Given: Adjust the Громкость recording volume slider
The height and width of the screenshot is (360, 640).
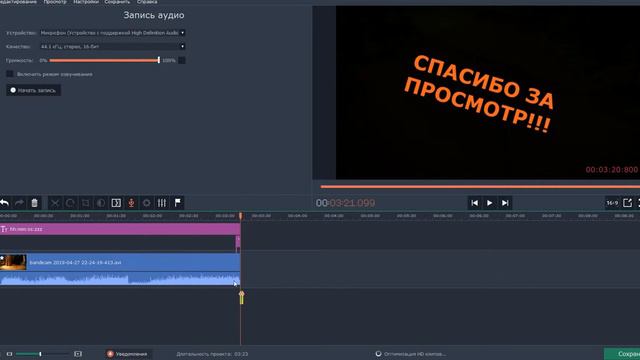Looking at the screenshot, I should (x=104, y=60).
